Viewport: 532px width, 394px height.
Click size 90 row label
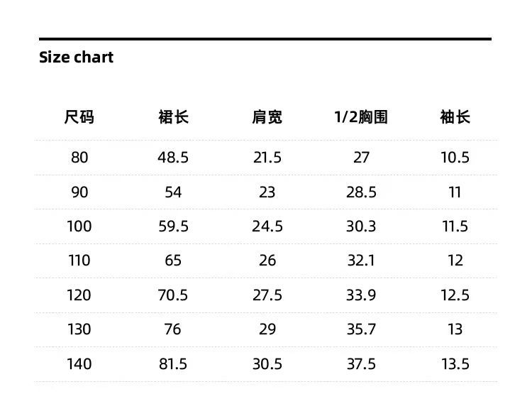79,192
